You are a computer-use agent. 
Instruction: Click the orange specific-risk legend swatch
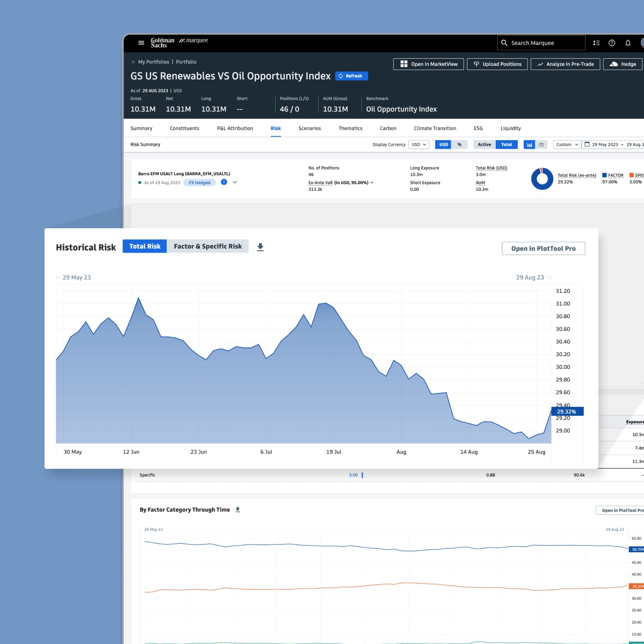coord(631,175)
